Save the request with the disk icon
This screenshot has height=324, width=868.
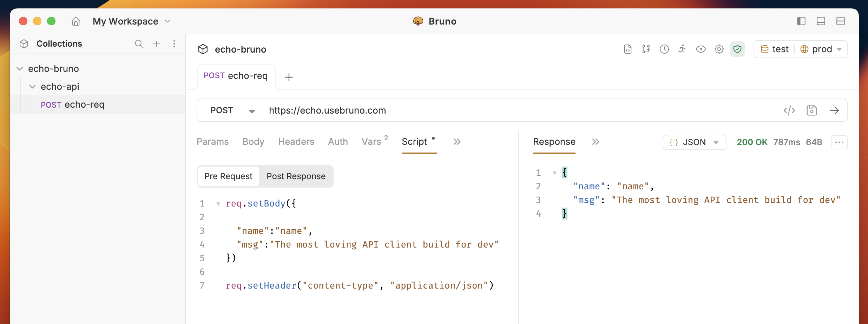click(812, 110)
